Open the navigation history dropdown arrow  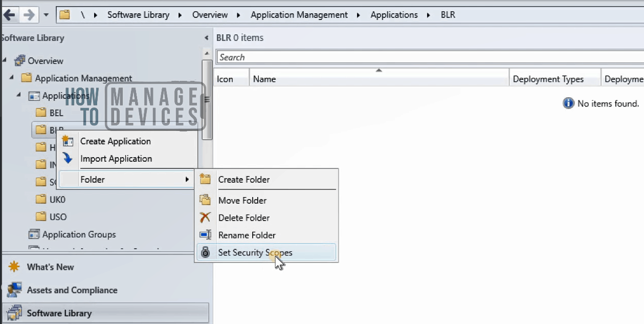tap(46, 15)
